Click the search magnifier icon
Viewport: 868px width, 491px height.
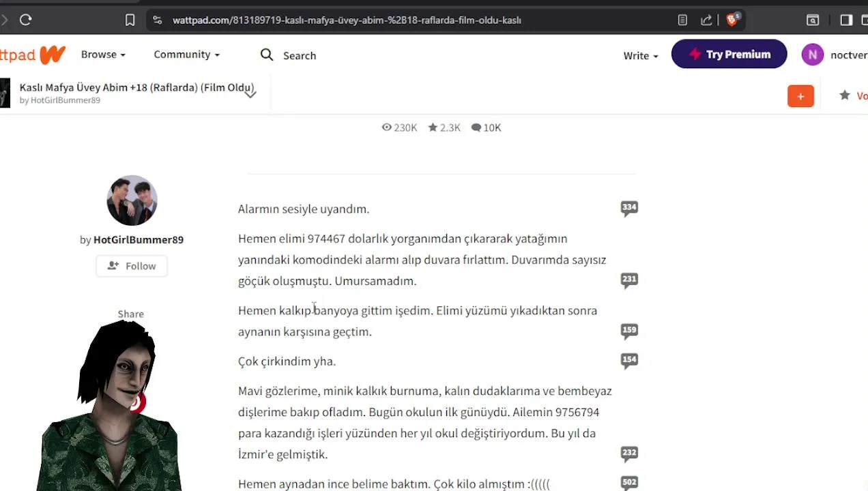coord(267,55)
